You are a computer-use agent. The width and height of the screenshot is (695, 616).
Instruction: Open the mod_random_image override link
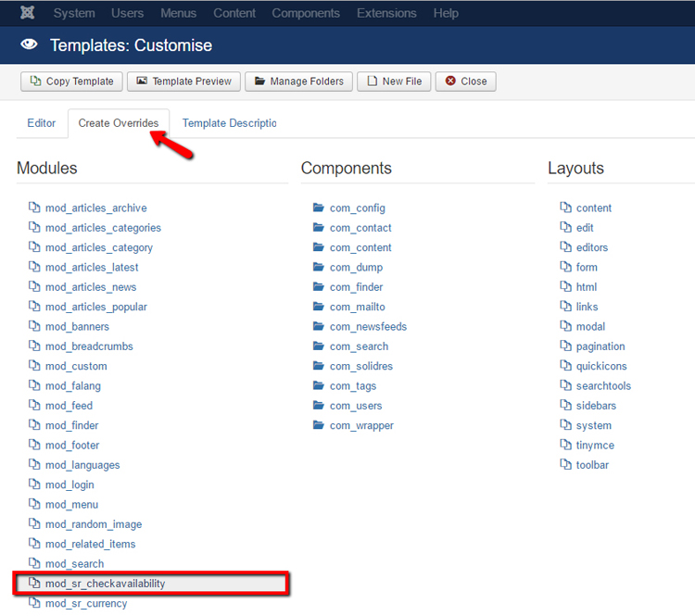94,524
